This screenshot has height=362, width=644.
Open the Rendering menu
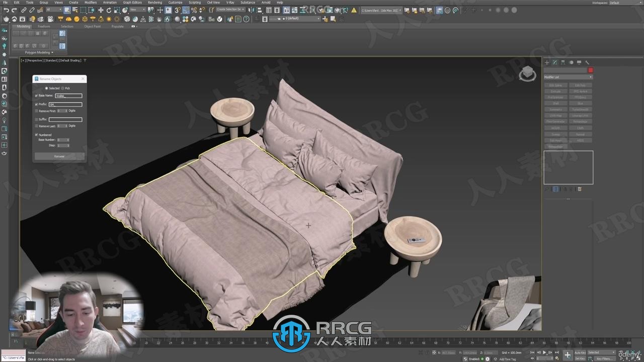[x=155, y=3]
